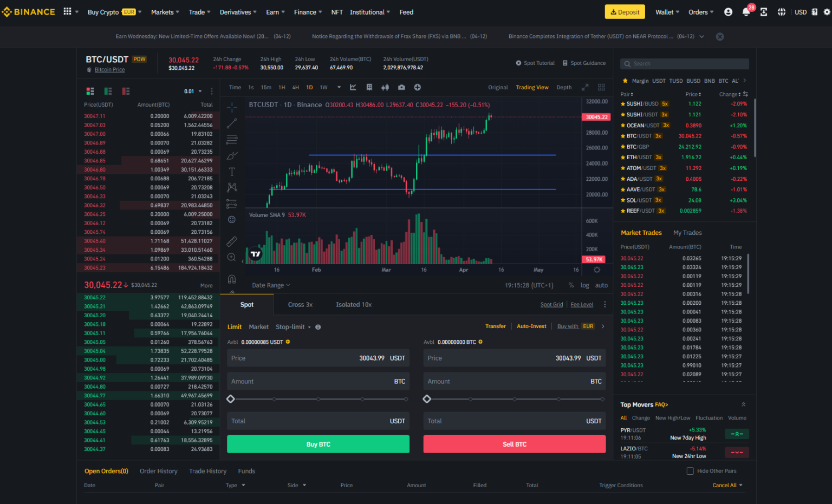
Task: Select the emoji annotation tool
Action: click(232, 219)
